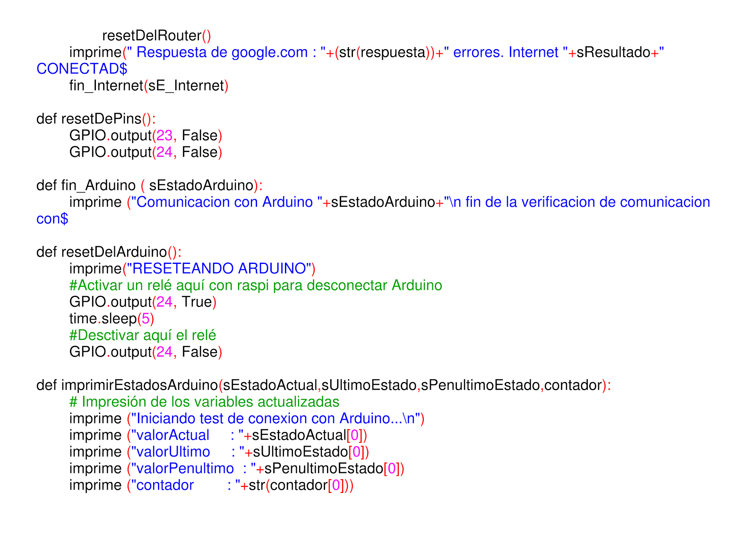This screenshot has width=756, height=534.
Task: Click the 'Iniciando test de conexion' line
Action: coord(247,419)
